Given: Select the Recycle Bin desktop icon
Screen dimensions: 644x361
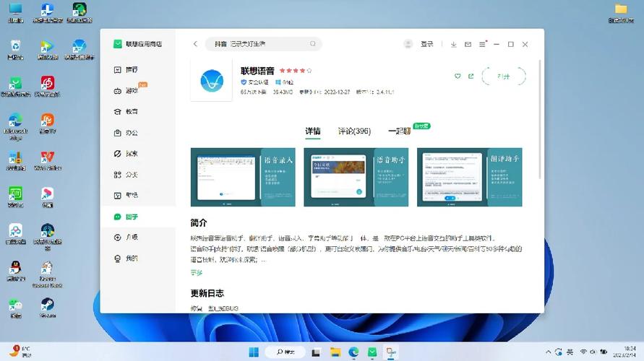Looking at the screenshot, I should click(x=16, y=50).
